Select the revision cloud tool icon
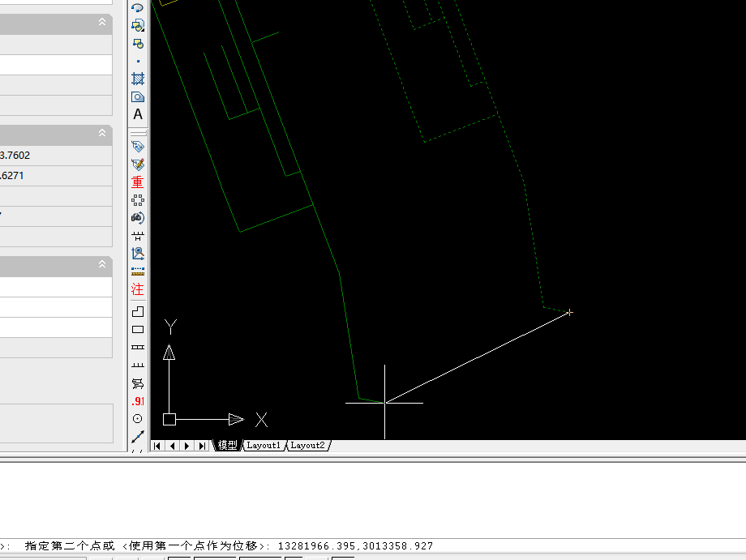This screenshot has height=560, width=746. (x=138, y=7)
